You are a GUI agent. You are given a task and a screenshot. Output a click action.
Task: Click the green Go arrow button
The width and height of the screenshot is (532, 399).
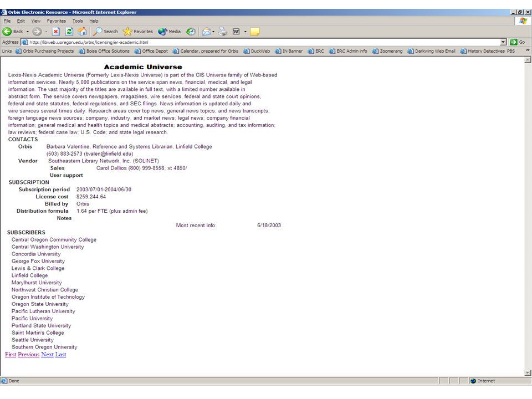pos(518,42)
